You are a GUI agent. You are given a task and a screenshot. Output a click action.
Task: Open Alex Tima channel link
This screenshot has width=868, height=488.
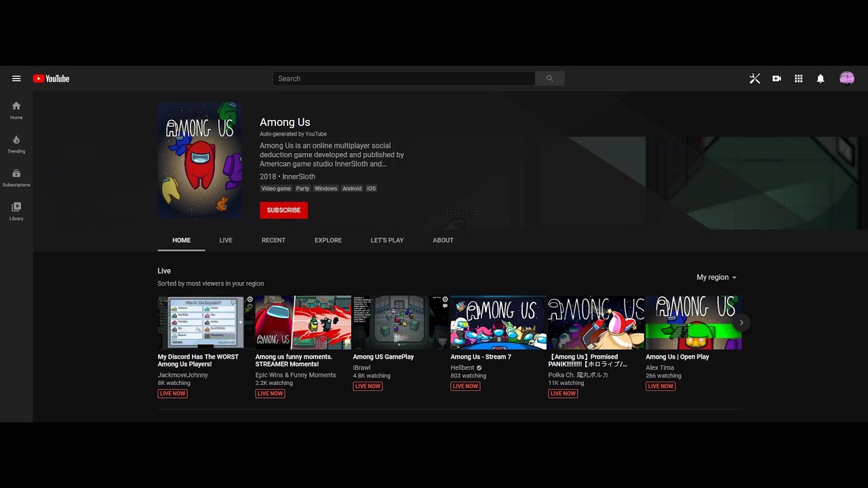click(660, 368)
